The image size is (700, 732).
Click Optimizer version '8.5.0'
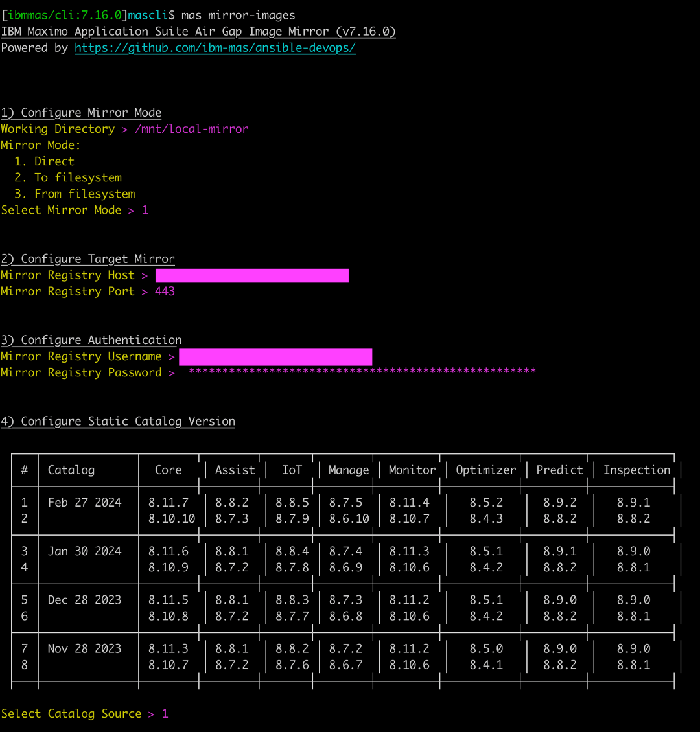pos(486,649)
